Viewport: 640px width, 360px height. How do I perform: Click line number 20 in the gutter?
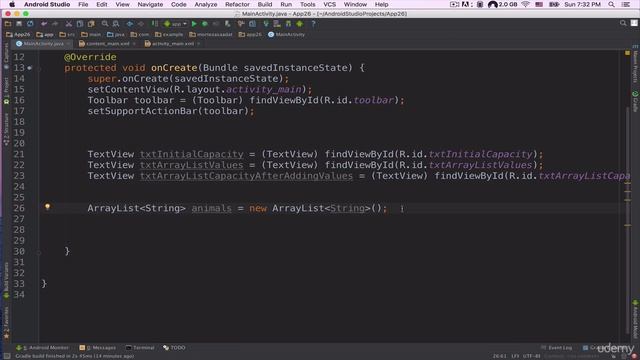(x=19, y=143)
